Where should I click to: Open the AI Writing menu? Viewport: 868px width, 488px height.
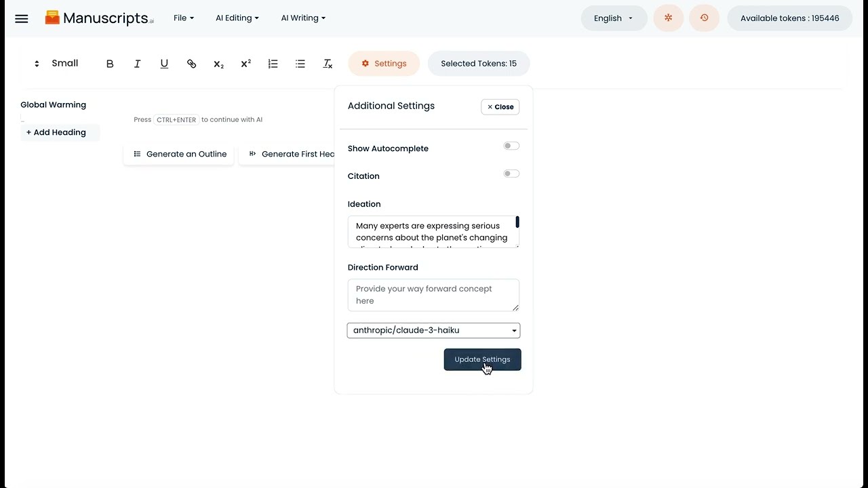303,18
